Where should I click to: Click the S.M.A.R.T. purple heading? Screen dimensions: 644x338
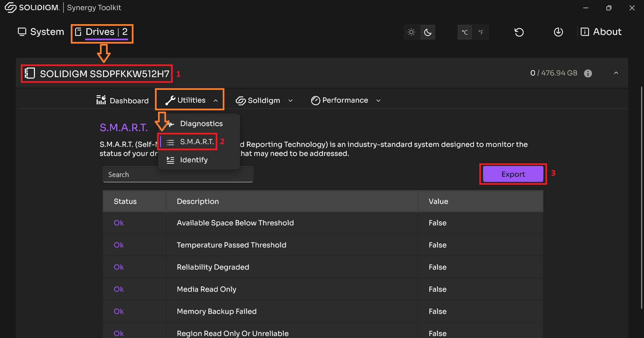[x=124, y=128]
